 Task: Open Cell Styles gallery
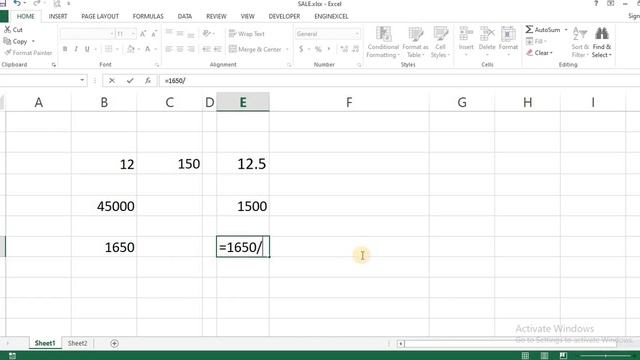(440, 42)
